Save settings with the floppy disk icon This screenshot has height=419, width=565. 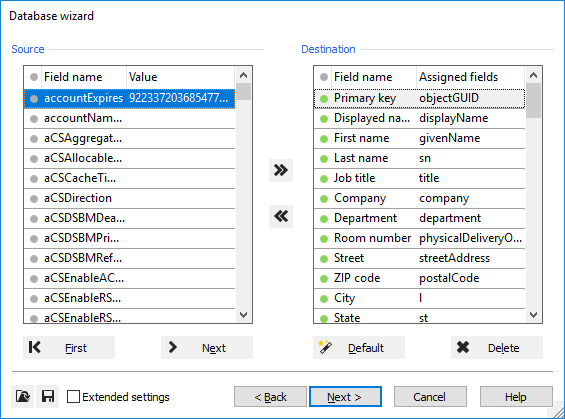point(48,396)
